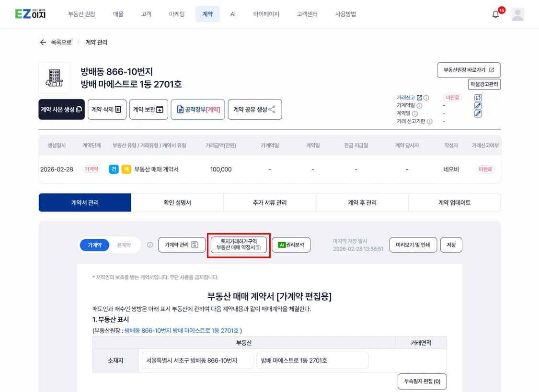Click the refresh icon next to 거래신고 status
This screenshot has height=392, width=539.
pyautogui.click(x=478, y=98)
